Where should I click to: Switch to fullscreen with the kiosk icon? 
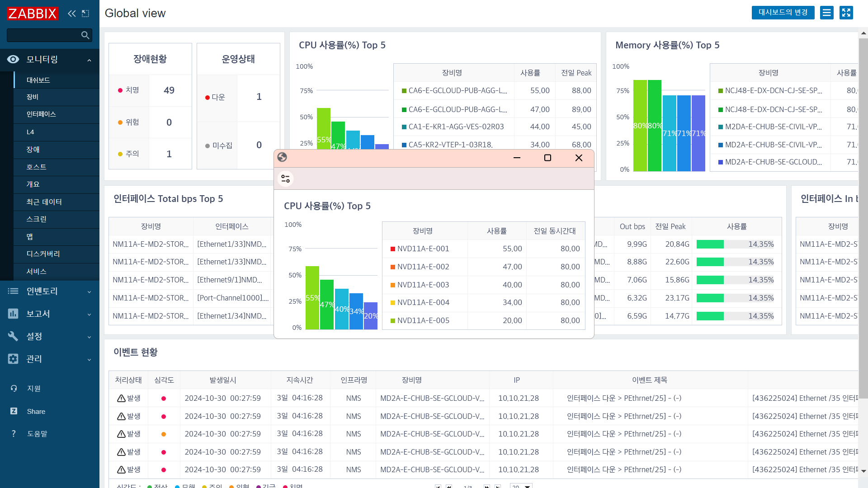pyautogui.click(x=846, y=13)
